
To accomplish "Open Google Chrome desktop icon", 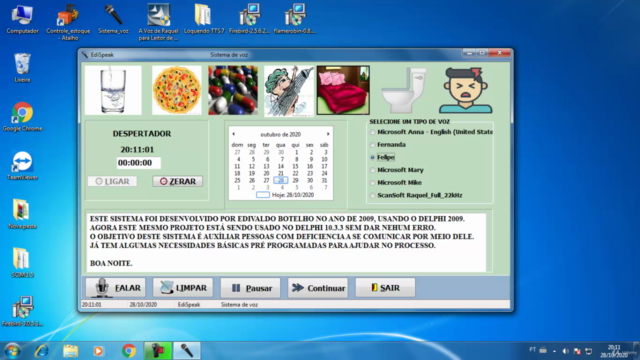I will (x=22, y=116).
